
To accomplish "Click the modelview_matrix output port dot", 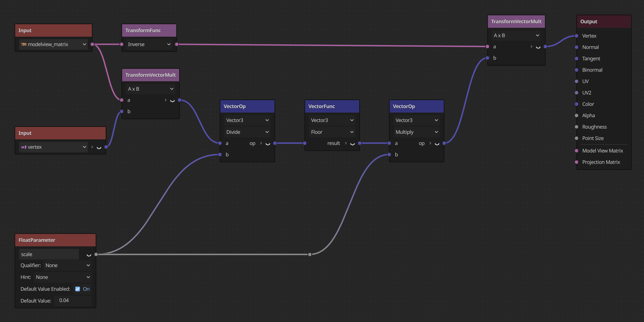I will [92, 44].
